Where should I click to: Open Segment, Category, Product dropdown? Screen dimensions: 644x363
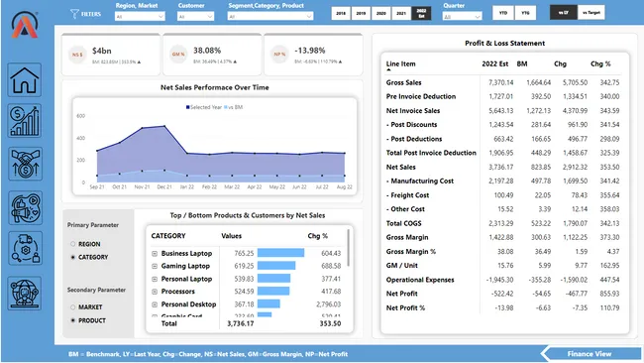[x=270, y=17]
